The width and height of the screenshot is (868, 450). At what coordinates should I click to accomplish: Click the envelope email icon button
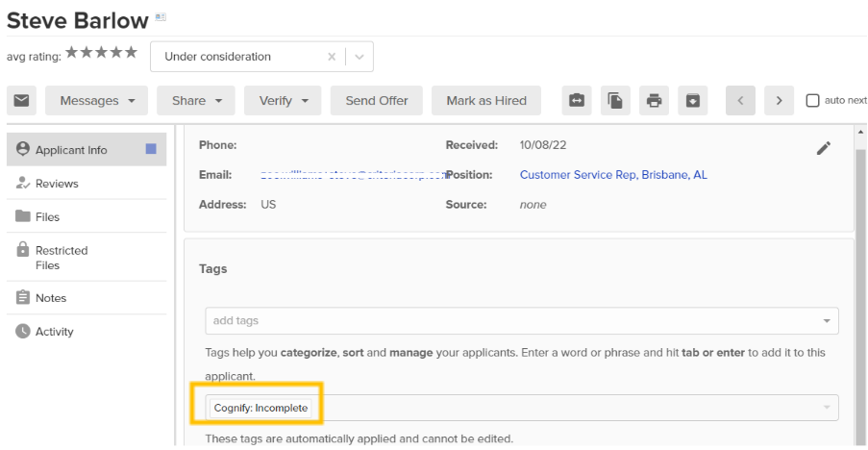coord(21,101)
